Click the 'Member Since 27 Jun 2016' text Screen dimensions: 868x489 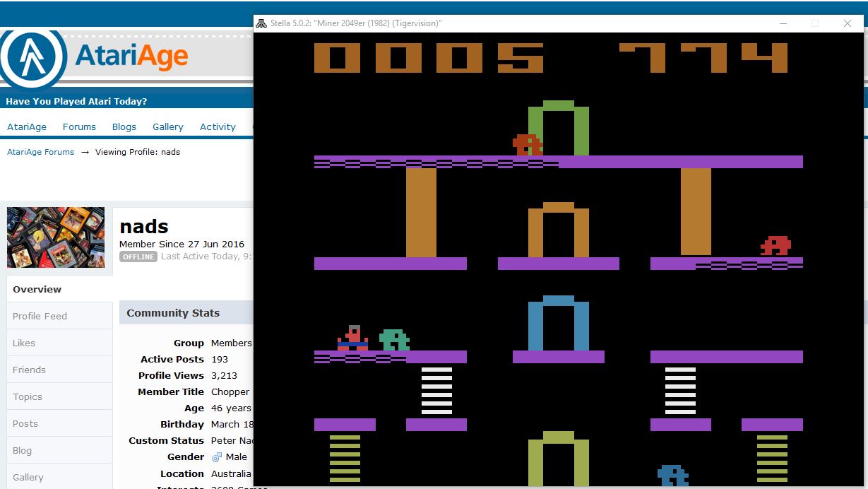click(182, 245)
